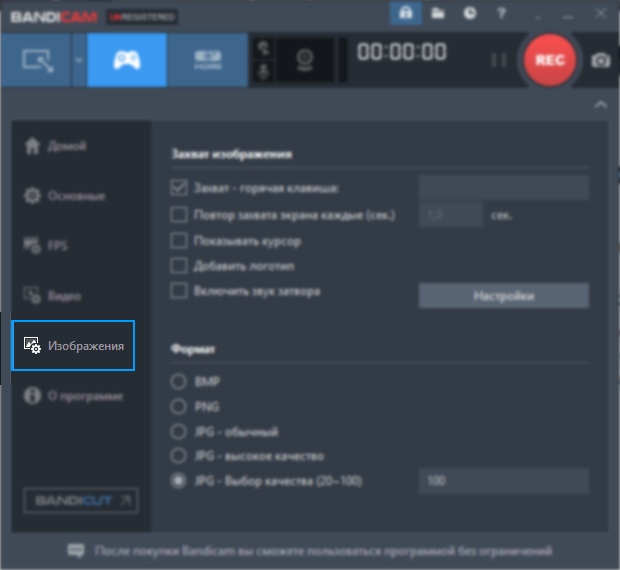
Task: Click the pause recording button
Action: [498, 60]
